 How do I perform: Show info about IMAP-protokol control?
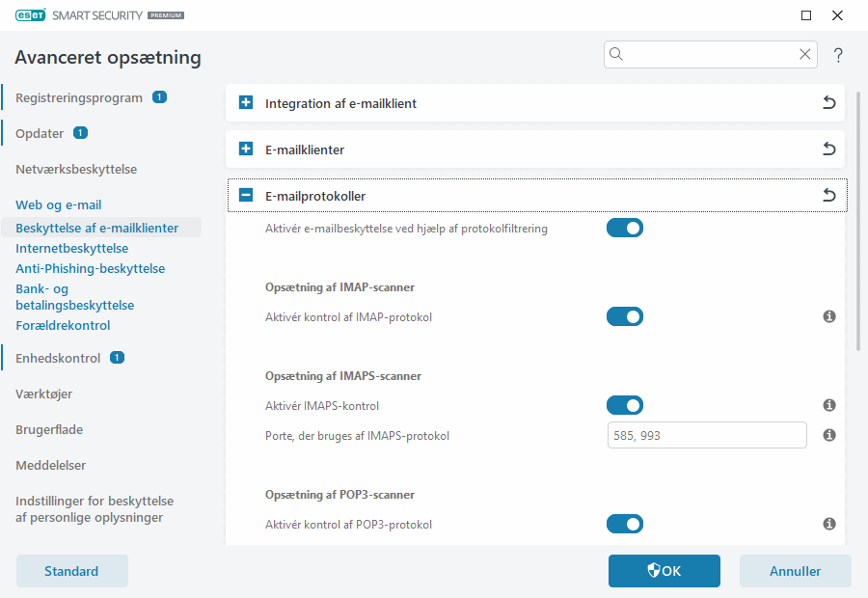(x=828, y=316)
